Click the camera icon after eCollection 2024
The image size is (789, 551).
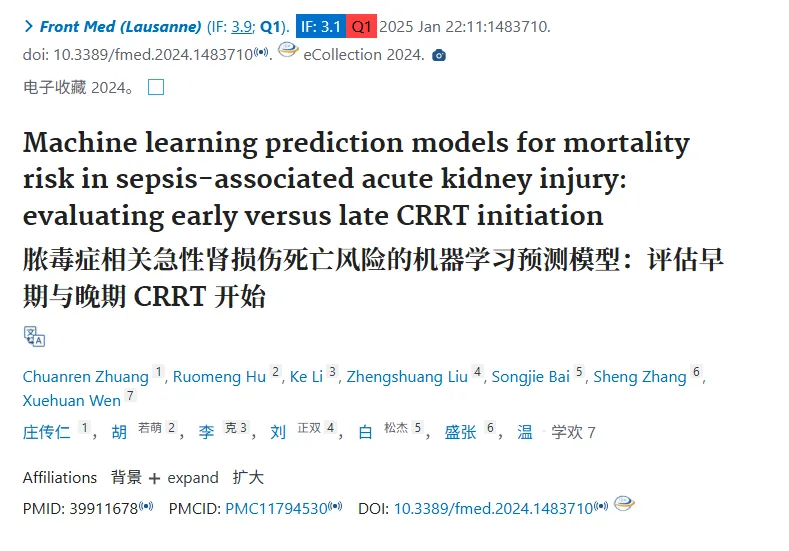(x=439, y=55)
